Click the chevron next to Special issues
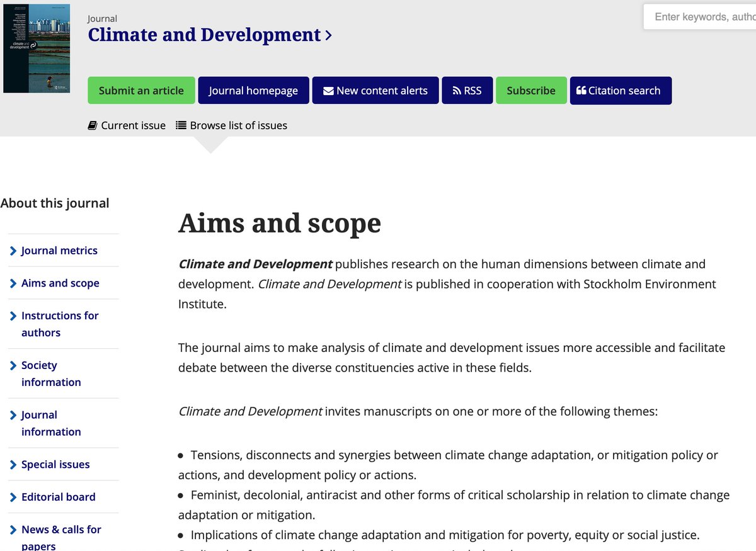756x551 pixels. [14, 465]
